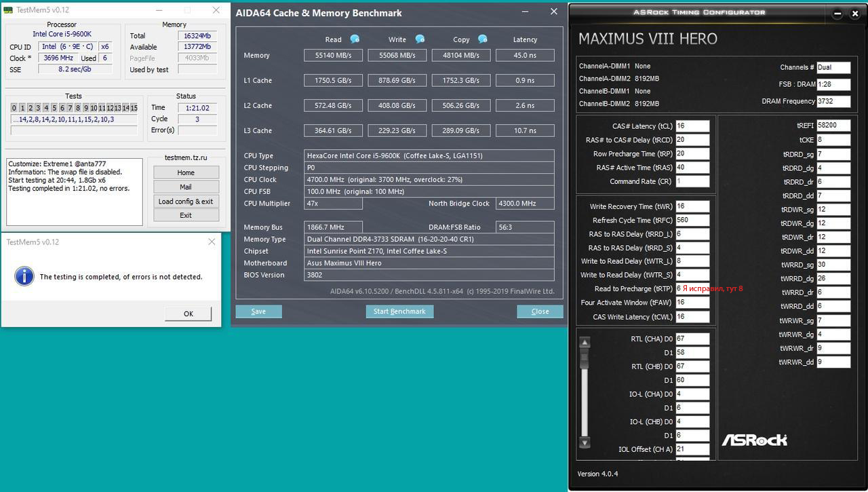Viewport: 868px width, 492px height.
Task: Click the FSB : DRAM field
Action: coord(833,84)
